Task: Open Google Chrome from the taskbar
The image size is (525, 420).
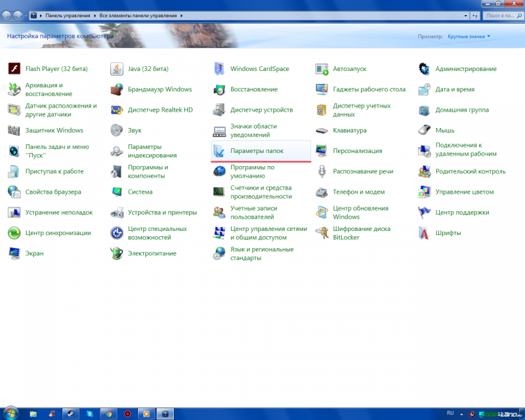Action: click(x=108, y=414)
